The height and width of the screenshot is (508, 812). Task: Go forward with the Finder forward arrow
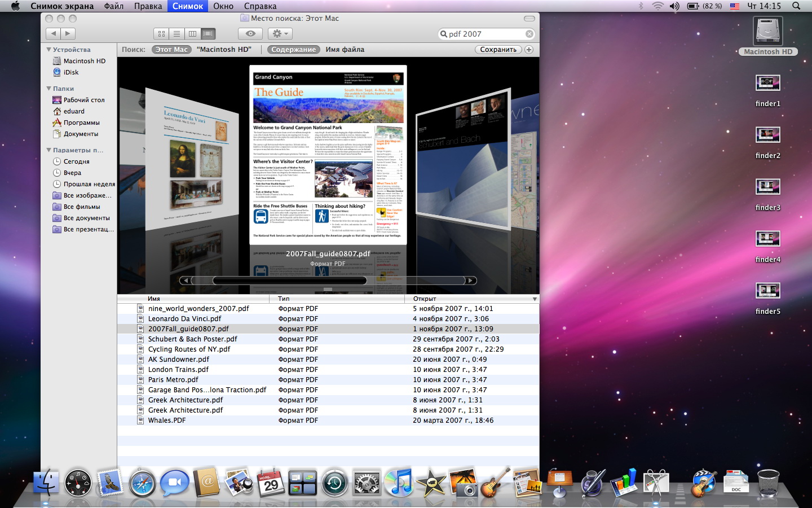click(x=68, y=34)
